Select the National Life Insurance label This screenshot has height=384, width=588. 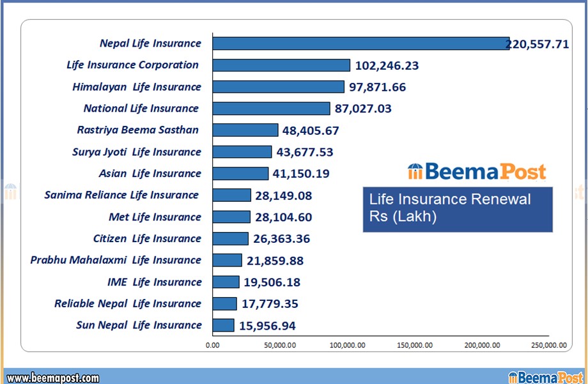click(142, 109)
